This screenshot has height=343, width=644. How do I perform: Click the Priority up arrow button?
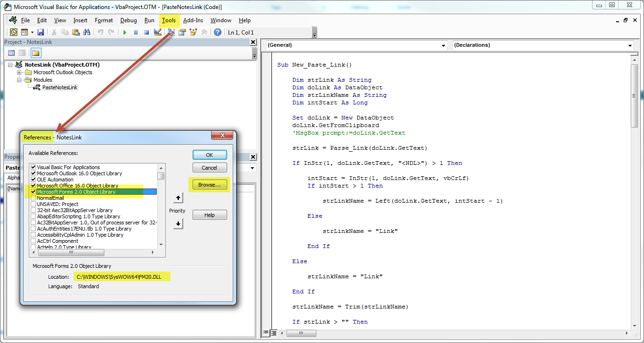click(178, 197)
